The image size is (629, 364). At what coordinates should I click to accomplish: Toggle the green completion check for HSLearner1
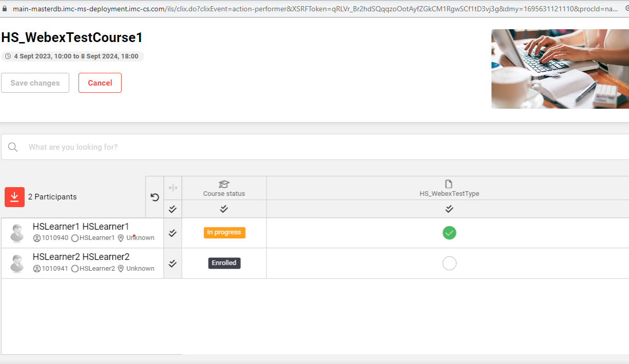pos(449,233)
